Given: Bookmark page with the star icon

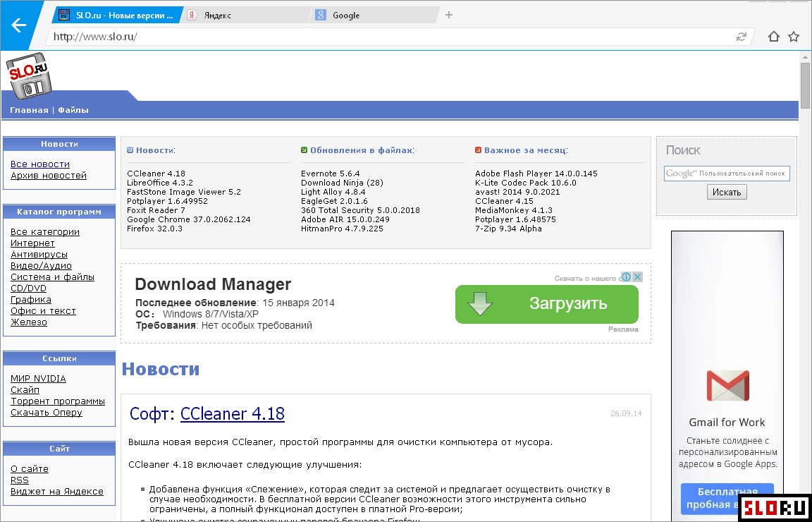Looking at the screenshot, I should [x=794, y=37].
